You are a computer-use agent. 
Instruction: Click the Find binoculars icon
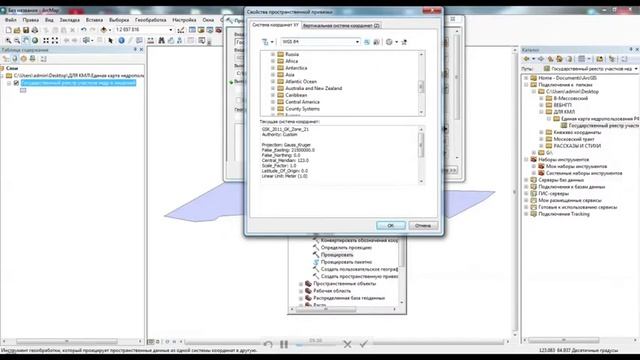click(x=161, y=40)
